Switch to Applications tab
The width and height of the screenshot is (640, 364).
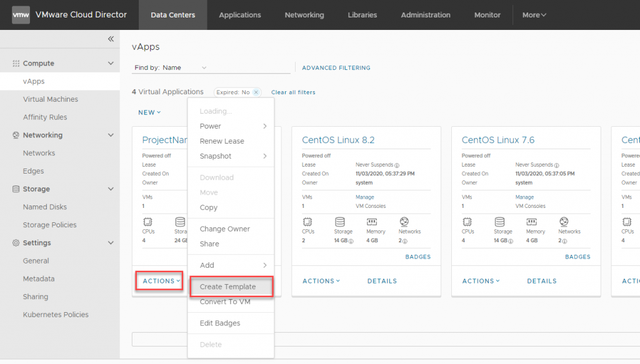[x=240, y=15]
